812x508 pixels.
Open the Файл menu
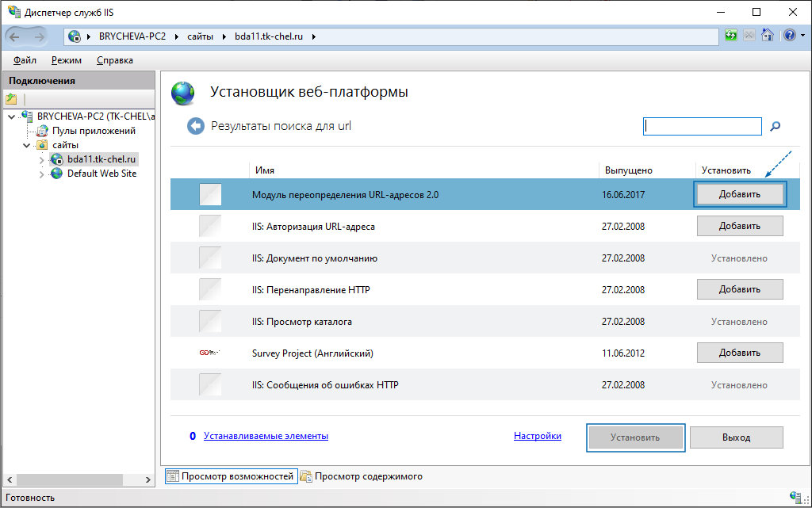coord(25,60)
